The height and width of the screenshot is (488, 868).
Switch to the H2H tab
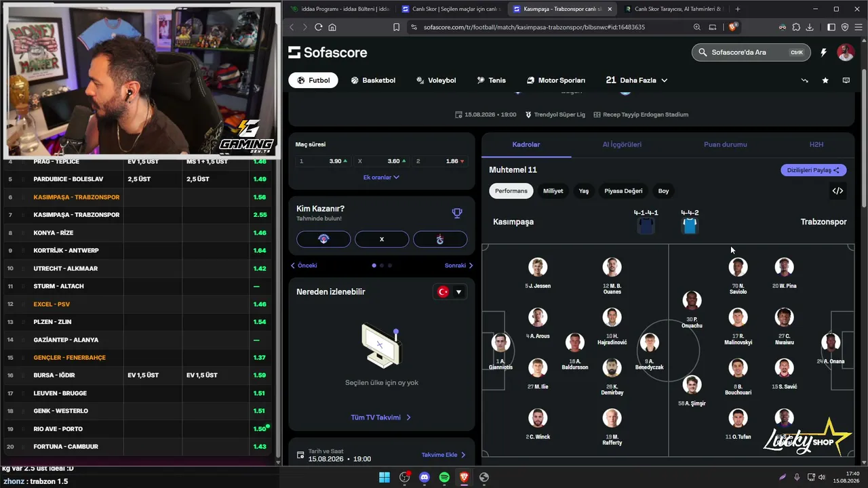coord(816,144)
